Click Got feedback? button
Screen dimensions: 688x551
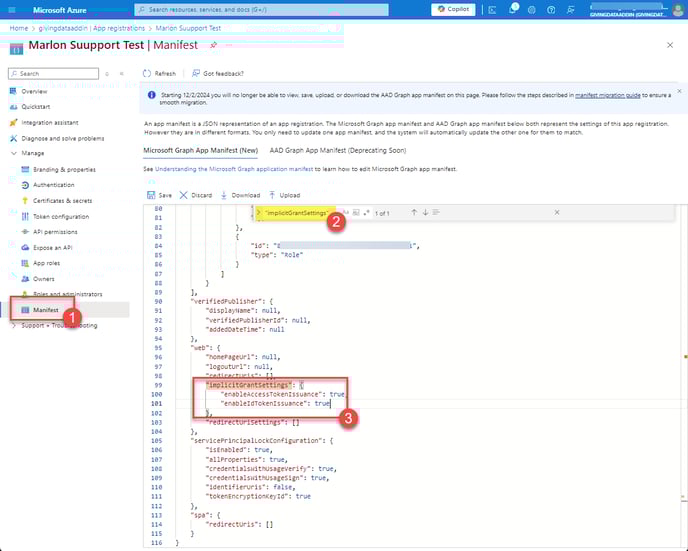point(218,73)
